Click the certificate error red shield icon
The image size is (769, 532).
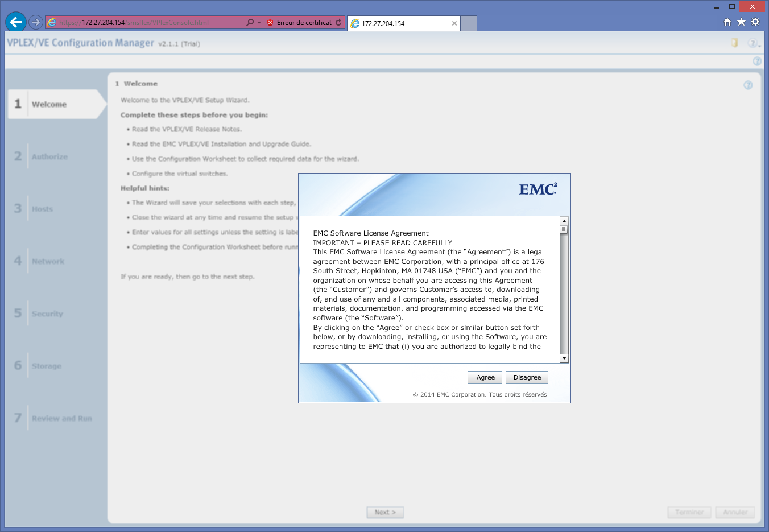pos(270,23)
